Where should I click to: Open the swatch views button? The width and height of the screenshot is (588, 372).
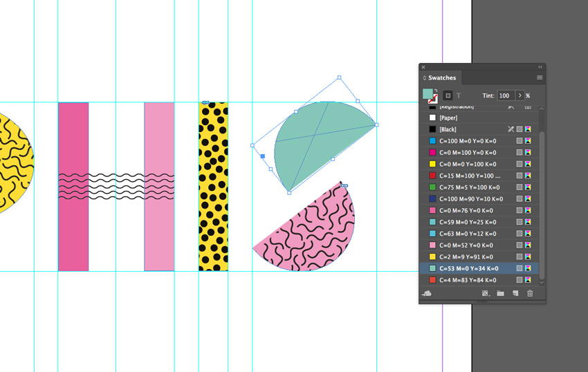[486, 294]
